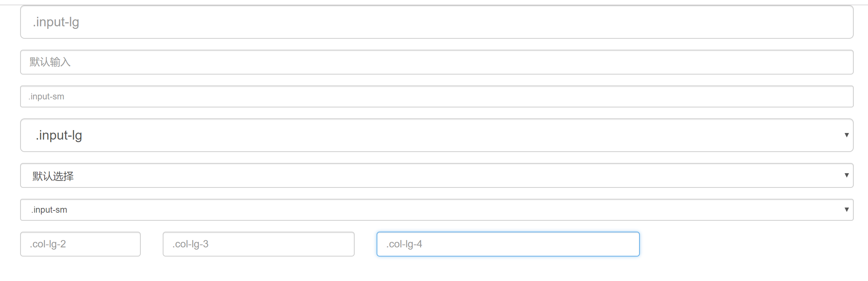Click the focused blue-outlined .col-lg-4 box

tap(508, 244)
